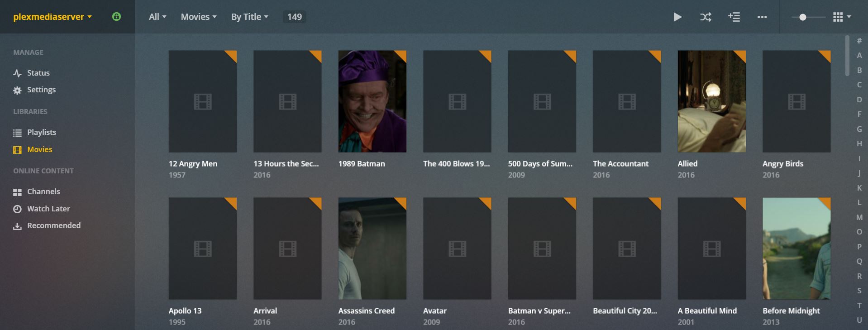
Task: Adjust the poster size slider
Action: [x=803, y=17]
